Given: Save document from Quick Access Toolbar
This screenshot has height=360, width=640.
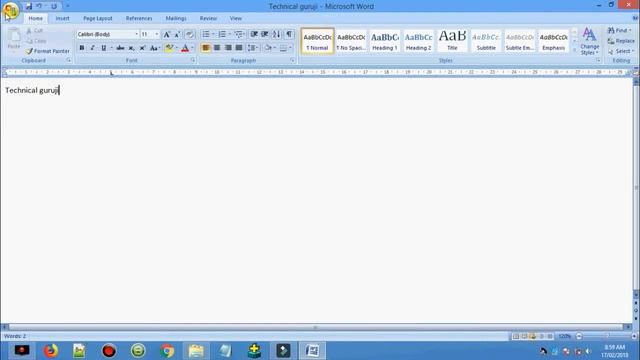Looking at the screenshot, I should [28, 6].
